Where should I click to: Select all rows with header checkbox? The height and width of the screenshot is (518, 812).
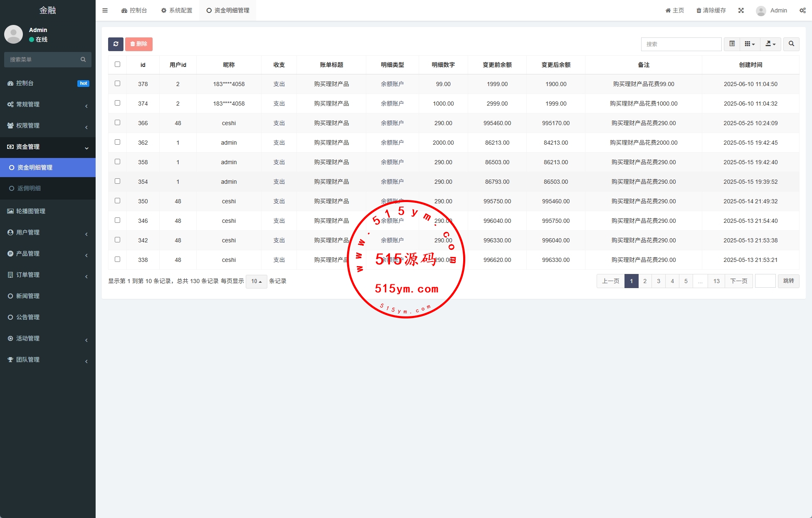pyautogui.click(x=117, y=64)
